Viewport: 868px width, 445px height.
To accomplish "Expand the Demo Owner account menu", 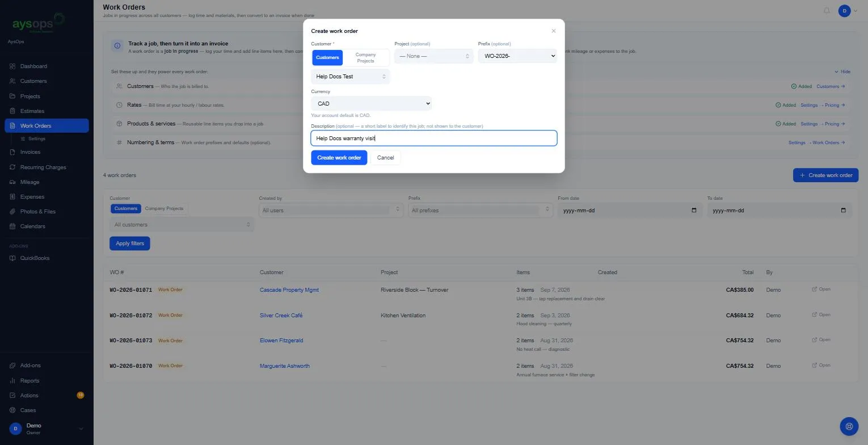I will pyautogui.click(x=47, y=429).
